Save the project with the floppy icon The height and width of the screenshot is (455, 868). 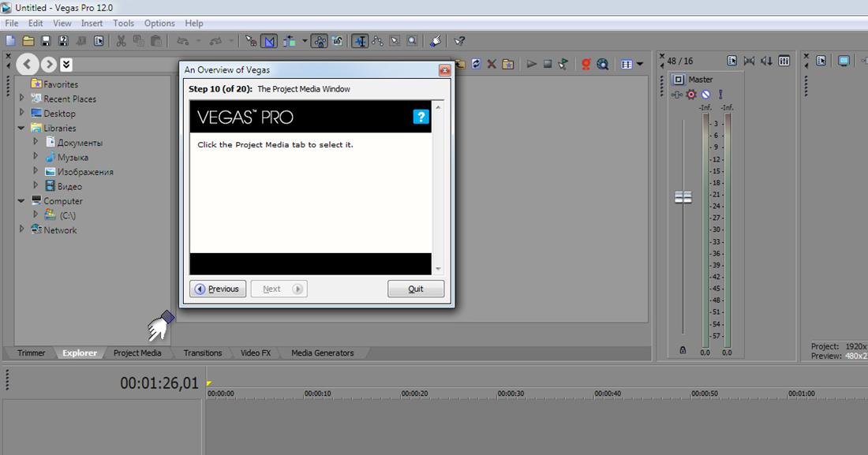(x=46, y=41)
